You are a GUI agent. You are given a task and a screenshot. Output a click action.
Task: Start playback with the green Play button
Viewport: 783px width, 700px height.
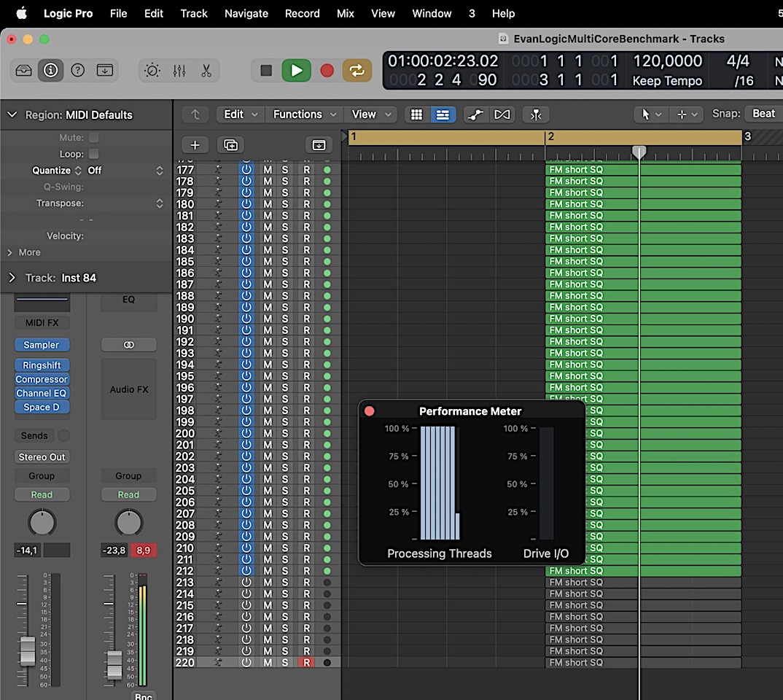(x=296, y=71)
